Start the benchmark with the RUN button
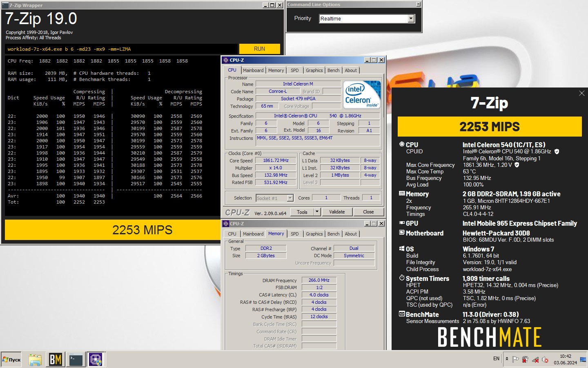Screen dimensions: 588x368 pos(260,49)
